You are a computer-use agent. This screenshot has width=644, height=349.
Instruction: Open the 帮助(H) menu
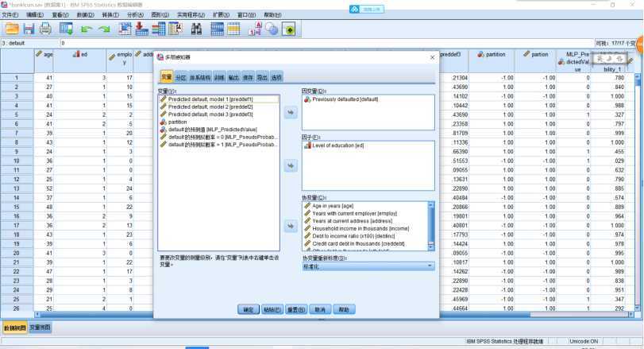pos(272,15)
